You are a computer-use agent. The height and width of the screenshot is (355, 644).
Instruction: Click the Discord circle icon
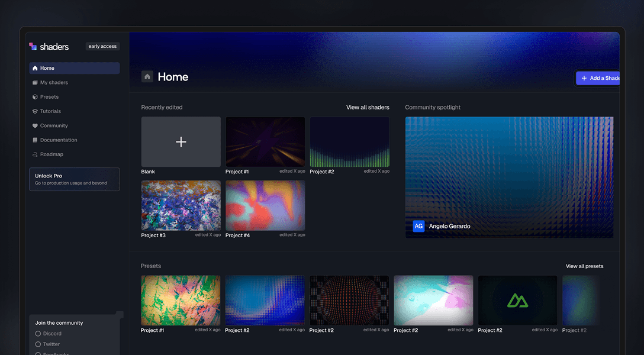38,334
